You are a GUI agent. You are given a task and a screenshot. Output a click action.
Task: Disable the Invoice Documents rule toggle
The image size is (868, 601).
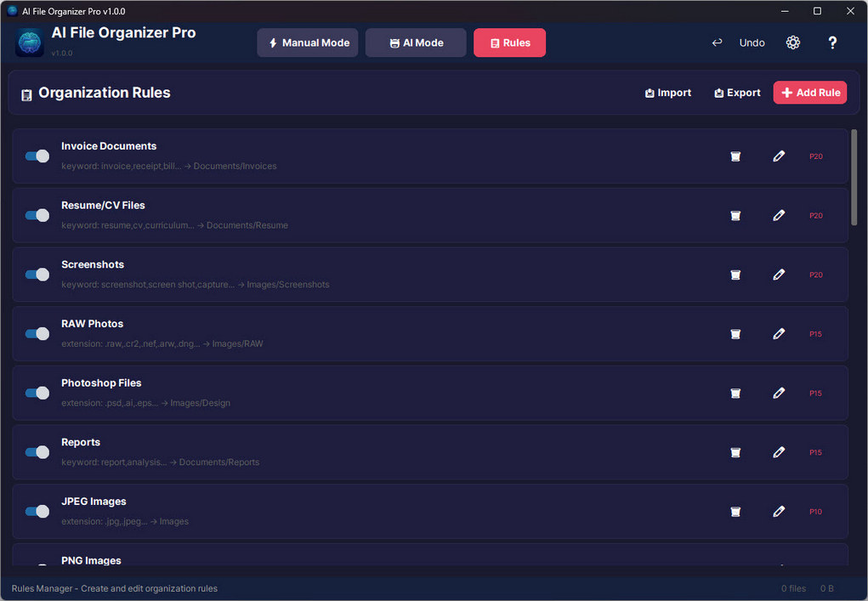37,156
